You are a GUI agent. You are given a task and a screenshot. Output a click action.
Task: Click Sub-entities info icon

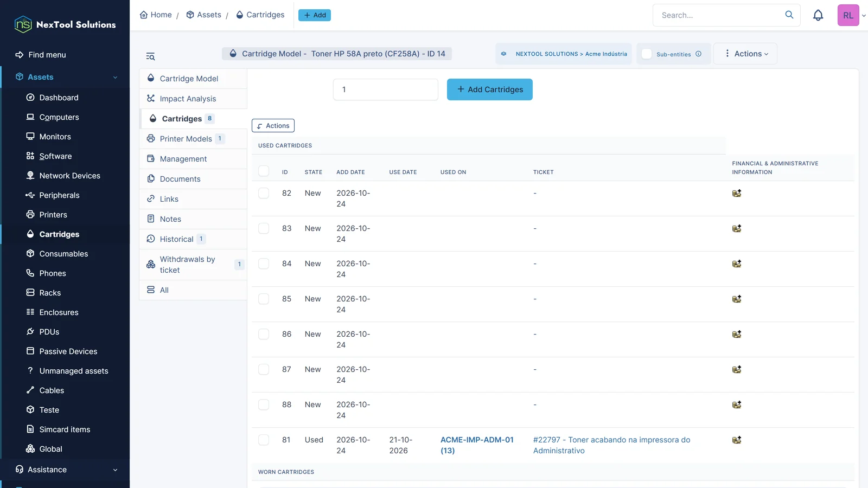[699, 54]
